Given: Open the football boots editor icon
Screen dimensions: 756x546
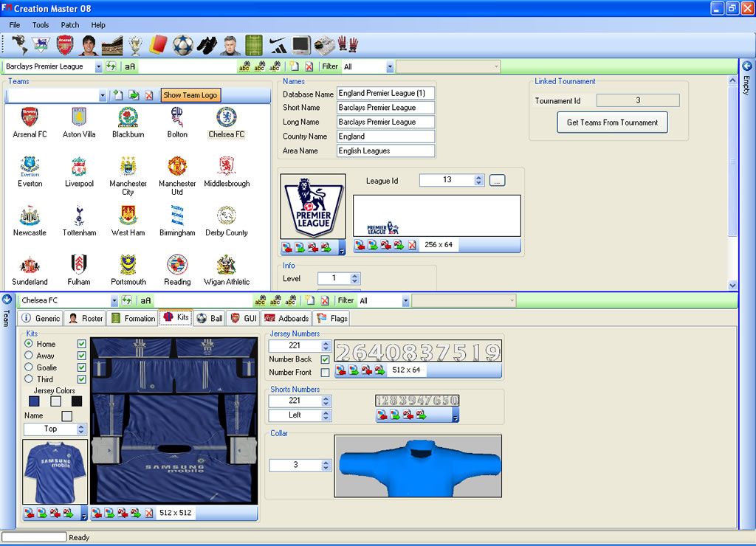Looking at the screenshot, I should [207, 45].
